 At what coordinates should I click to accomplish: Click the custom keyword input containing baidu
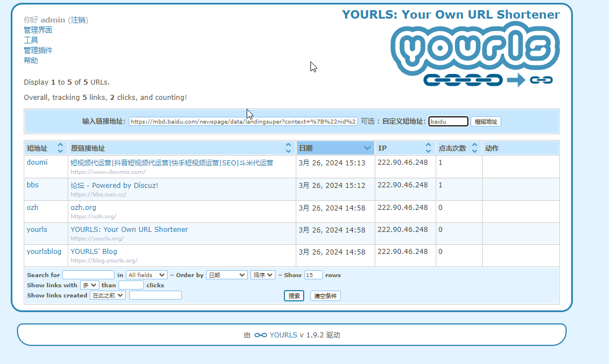click(x=448, y=121)
